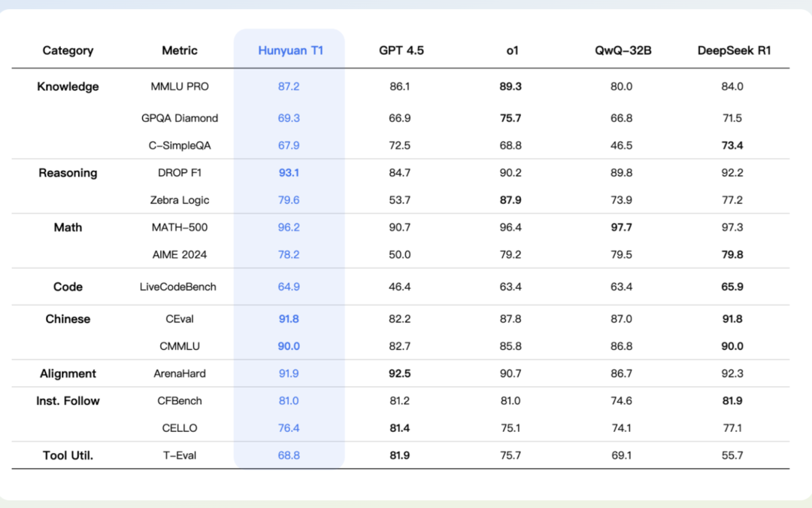Click the Category column header
812x508 pixels.
click(68, 50)
